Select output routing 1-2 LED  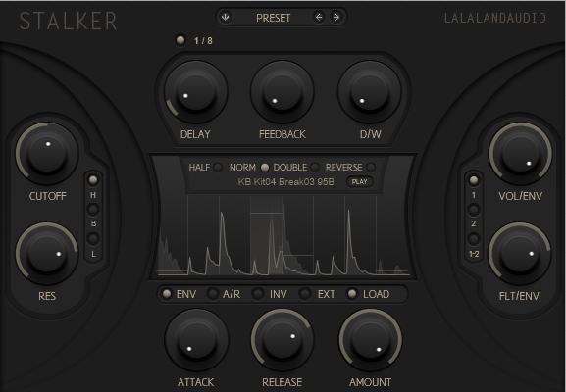[474, 239]
